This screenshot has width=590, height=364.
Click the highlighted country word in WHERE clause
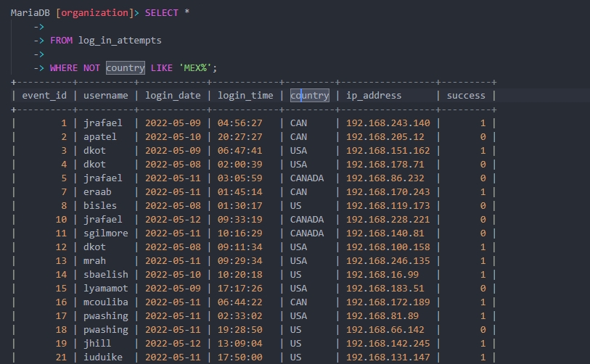click(x=125, y=67)
